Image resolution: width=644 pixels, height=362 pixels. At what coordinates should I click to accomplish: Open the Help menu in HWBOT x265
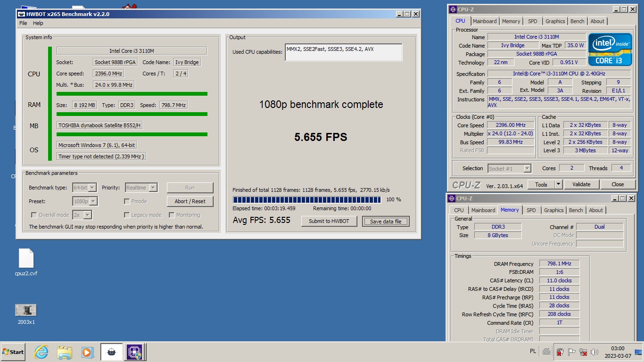point(38,23)
